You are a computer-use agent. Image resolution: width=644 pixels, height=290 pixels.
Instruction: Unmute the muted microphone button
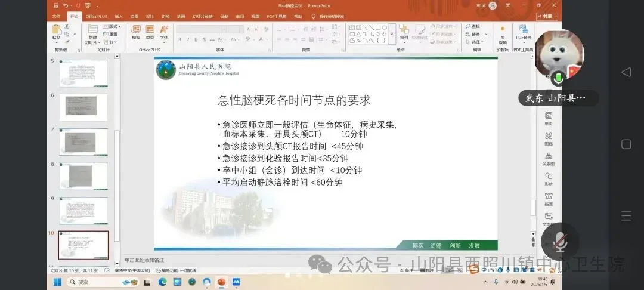(x=559, y=240)
